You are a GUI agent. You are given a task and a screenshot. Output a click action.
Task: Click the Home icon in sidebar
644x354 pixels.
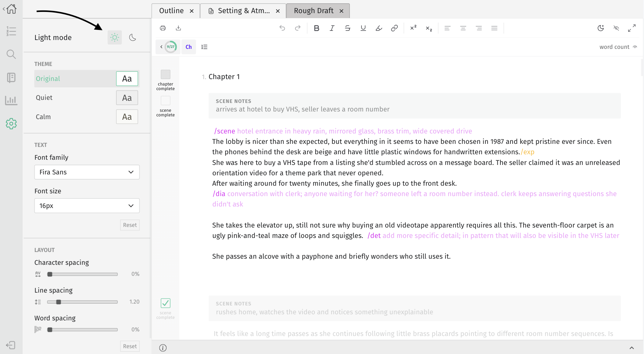[11, 9]
